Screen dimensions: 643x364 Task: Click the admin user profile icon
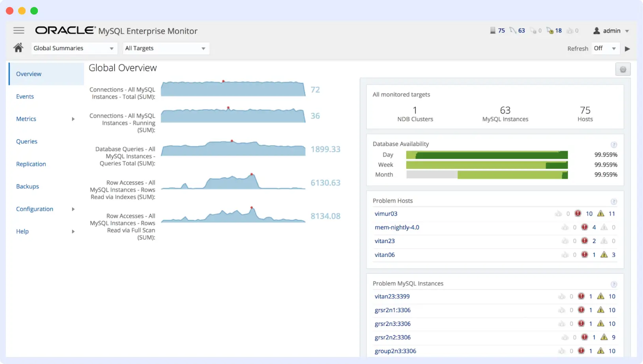click(x=597, y=30)
